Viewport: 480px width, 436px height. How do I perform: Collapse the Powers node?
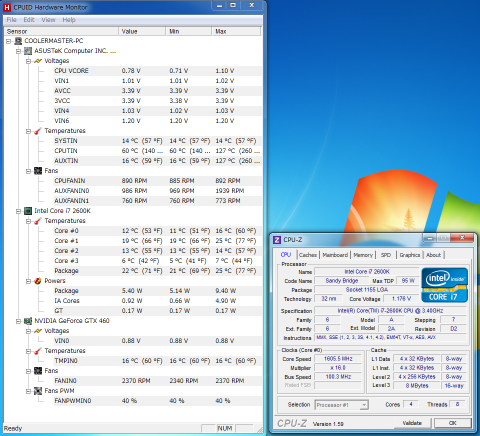click(29, 281)
